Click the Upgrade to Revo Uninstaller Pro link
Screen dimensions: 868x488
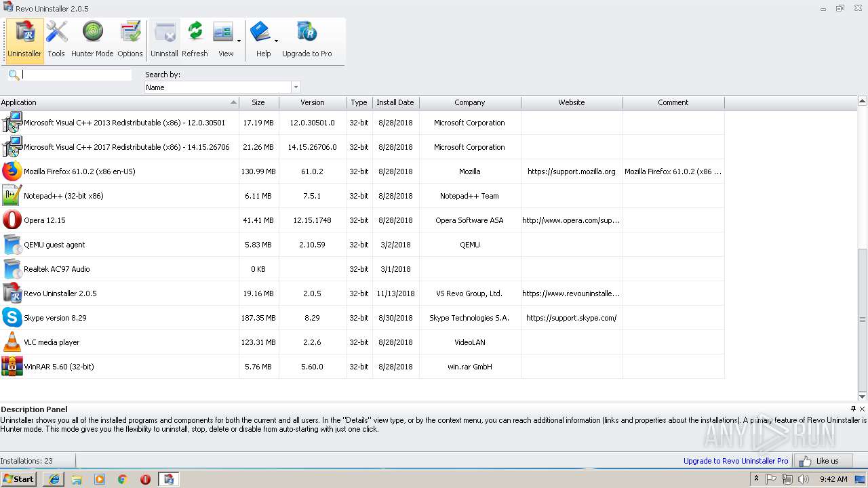coord(736,461)
